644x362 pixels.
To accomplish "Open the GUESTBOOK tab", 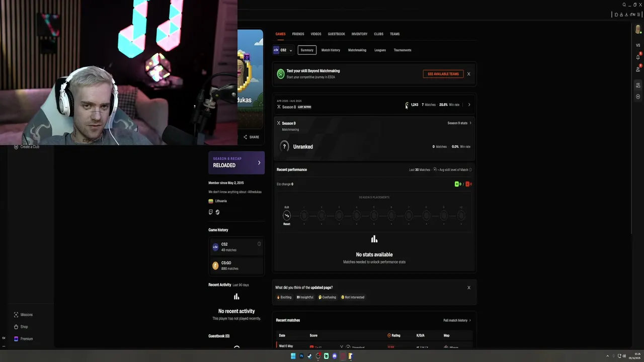I will tap(337, 34).
